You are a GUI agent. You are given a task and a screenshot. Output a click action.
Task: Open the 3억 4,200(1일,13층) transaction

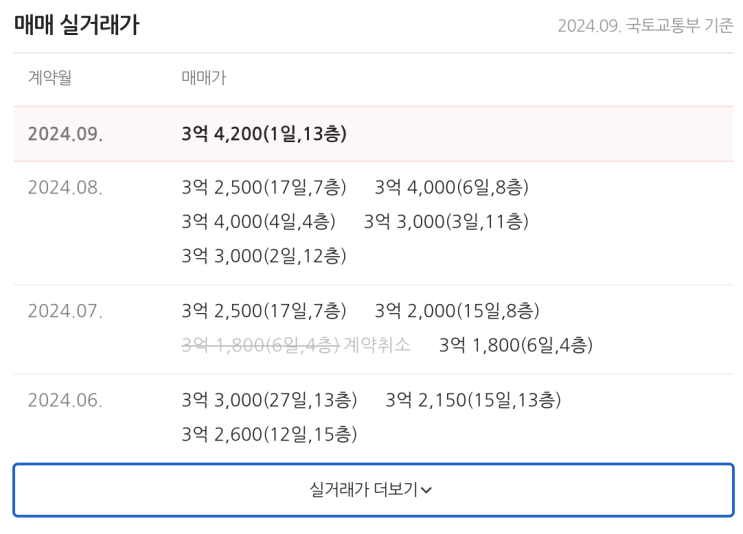264,134
